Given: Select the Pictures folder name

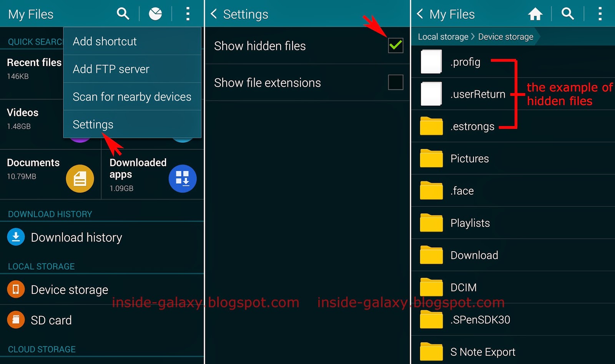Looking at the screenshot, I should click(470, 159).
